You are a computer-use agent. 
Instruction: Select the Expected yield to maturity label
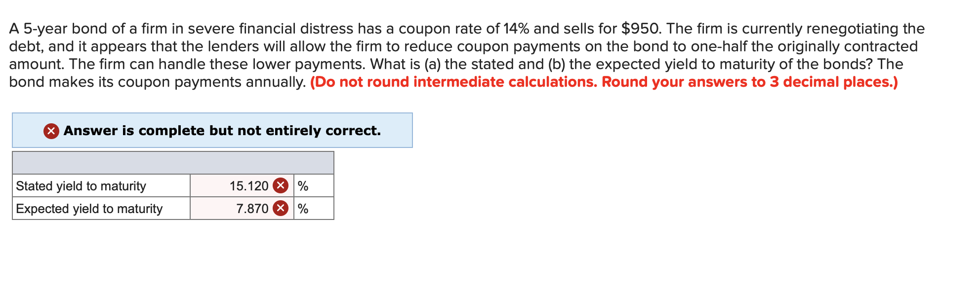[89, 208]
